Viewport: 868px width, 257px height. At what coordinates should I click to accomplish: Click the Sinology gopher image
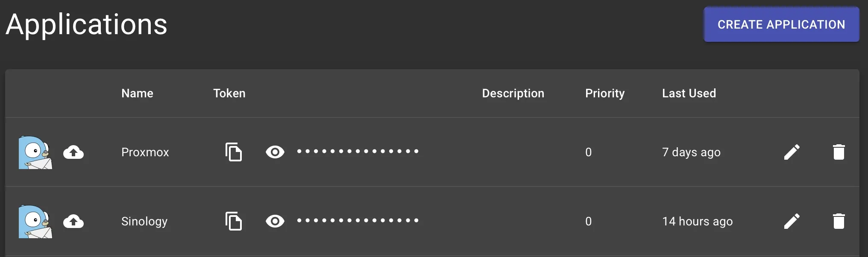tap(35, 222)
